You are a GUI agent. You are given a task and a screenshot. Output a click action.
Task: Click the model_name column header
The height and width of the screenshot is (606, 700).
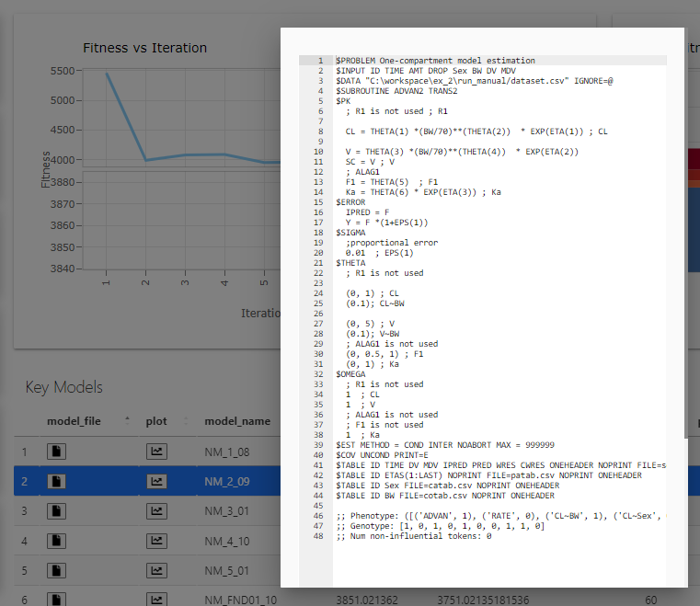237,421
